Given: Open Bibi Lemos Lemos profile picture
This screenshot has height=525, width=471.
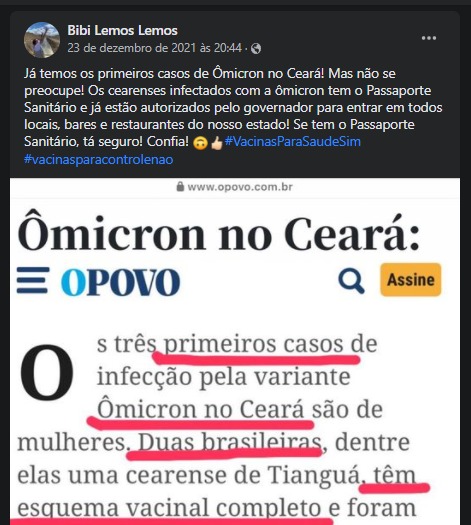Looking at the screenshot, I should (x=42, y=40).
